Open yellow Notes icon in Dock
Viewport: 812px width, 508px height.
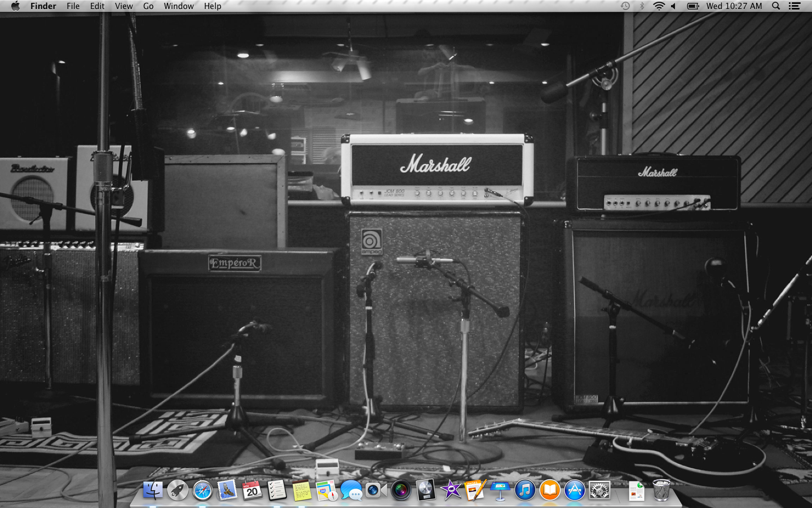pos(302,490)
